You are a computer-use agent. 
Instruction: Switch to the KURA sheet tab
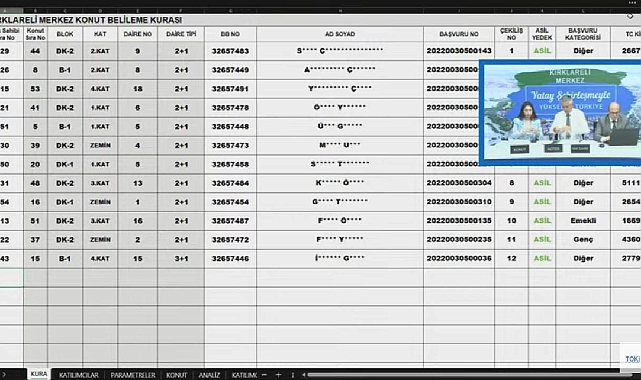point(39,374)
